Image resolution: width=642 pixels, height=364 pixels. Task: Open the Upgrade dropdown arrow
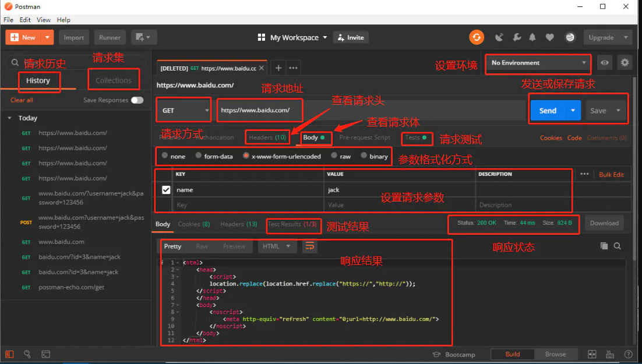point(626,37)
